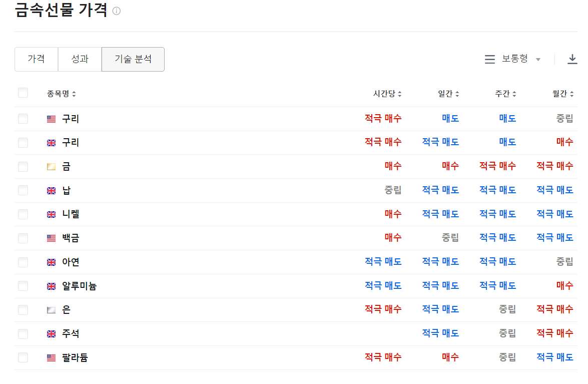Image resolution: width=588 pixels, height=384 pixels.
Task: Open the 니켈 futures link
Action: [x=71, y=214]
